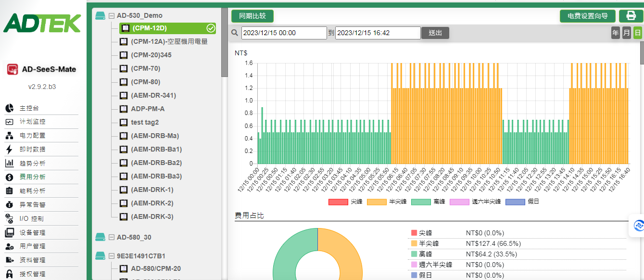644x280 pixels.
Task: Click the 异常告警 alarm icon
Action: 9,205
